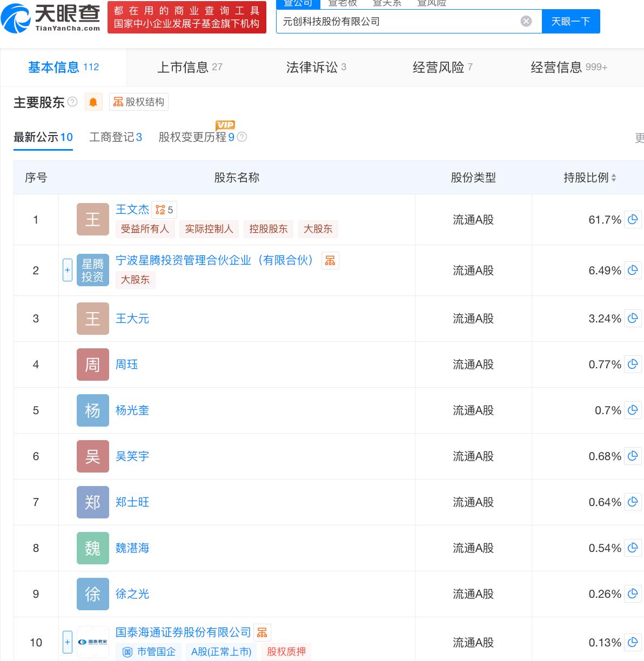Click the orange bell alert icon
This screenshot has width=644, height=661.
click(x=93, y=102)
